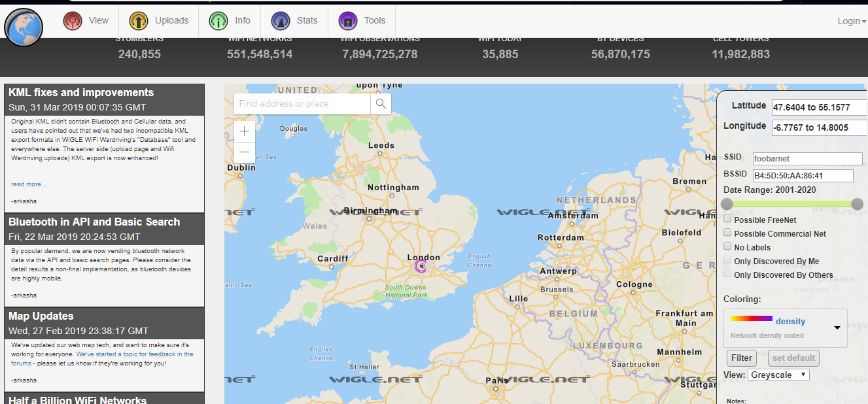Zoom out with the minus button
Screen dimensions: 868x404
tap(245, 152)
